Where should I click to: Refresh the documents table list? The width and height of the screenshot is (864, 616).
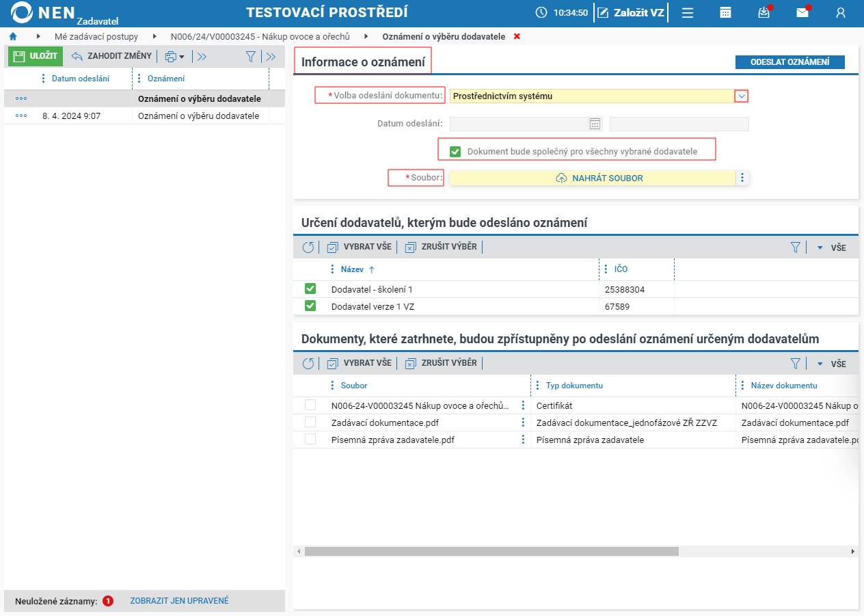coord(308,363)
